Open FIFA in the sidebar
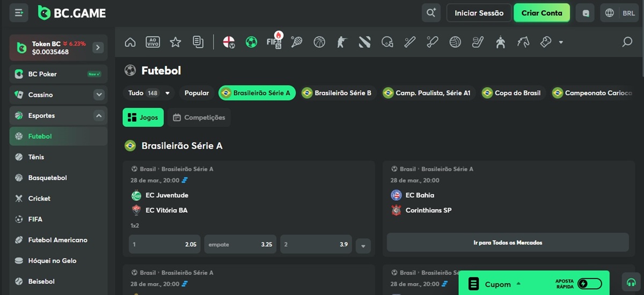The image size is (644, 295). [x=58, y=219]
